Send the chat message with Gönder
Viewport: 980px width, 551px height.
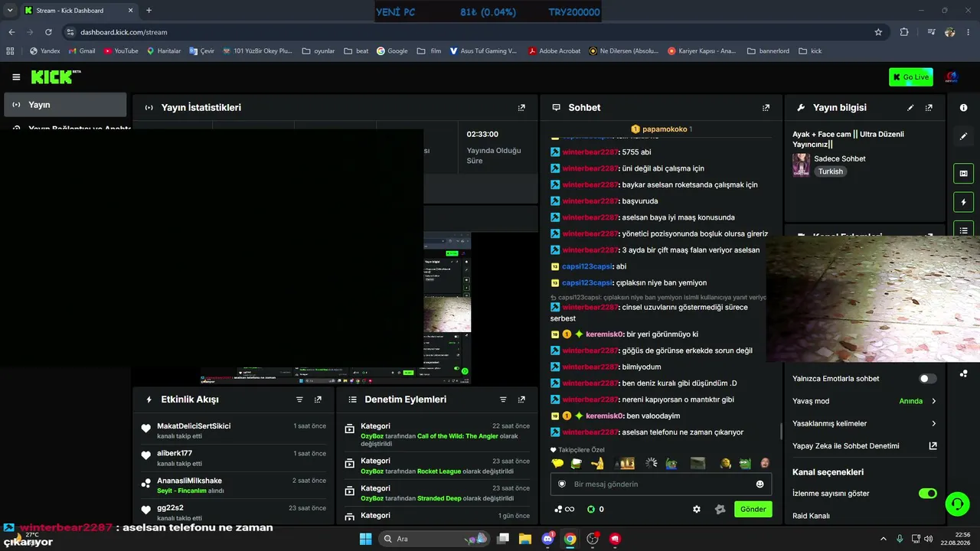[753, 510]
